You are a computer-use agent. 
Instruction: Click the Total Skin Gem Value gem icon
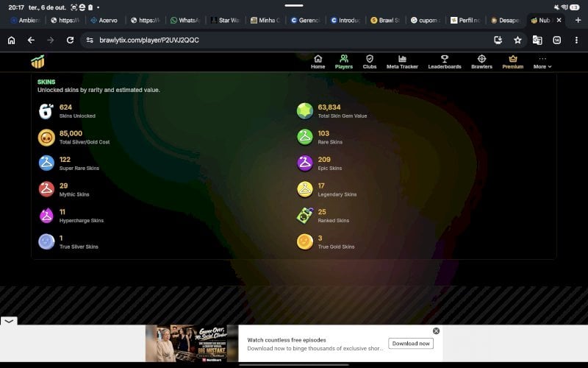(305, 111)
